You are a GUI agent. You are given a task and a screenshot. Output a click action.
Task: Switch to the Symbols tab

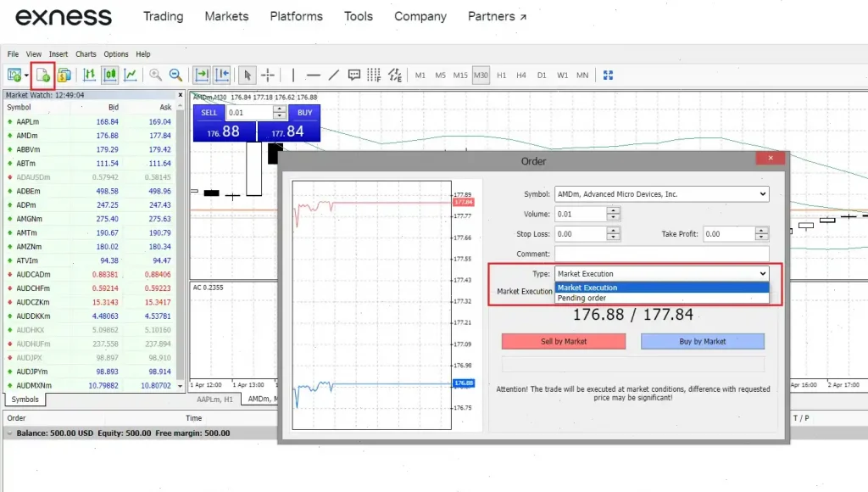coord(25,399)
